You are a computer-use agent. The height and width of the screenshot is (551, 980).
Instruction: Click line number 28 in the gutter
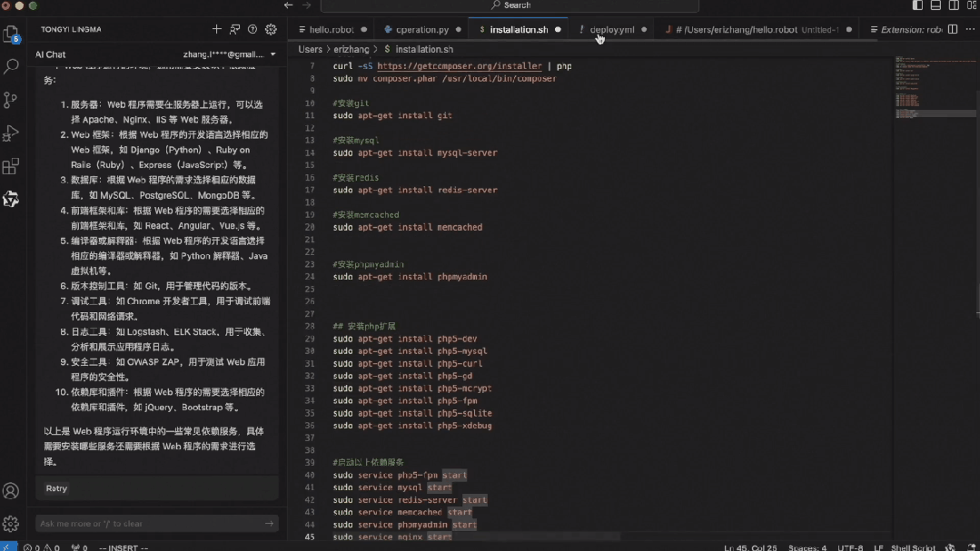tap(310, 326)
